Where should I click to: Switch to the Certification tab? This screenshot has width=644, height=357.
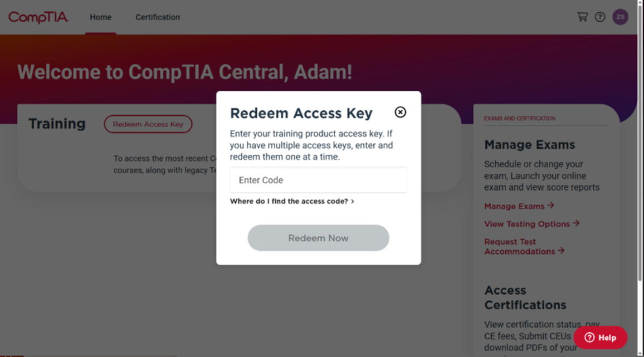[158, 17]
